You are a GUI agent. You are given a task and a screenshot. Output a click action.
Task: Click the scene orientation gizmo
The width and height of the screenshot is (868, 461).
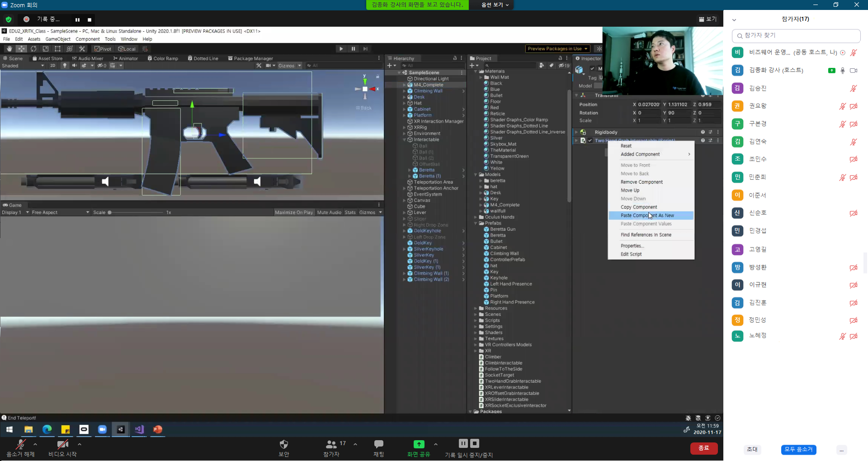click(365, 89)
